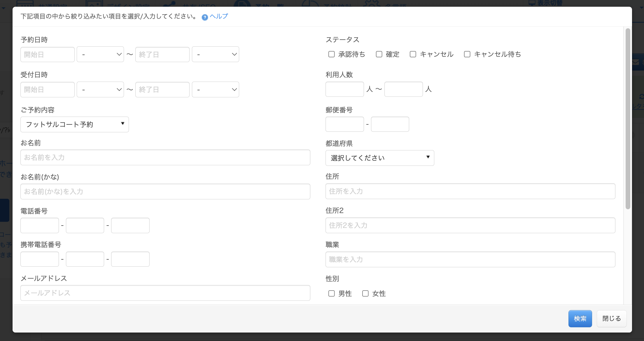Click the 職業 occupation input field
Image resolution: width=644 pixels, height=341 pixels.
point(470,259)
